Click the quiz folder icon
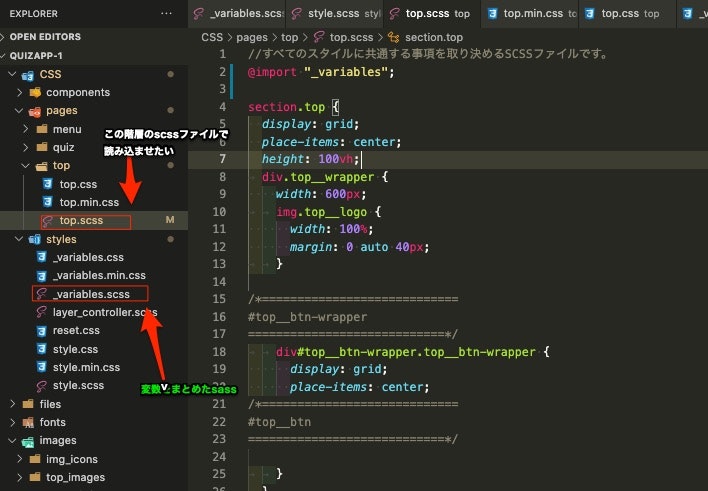 [42, 147]
